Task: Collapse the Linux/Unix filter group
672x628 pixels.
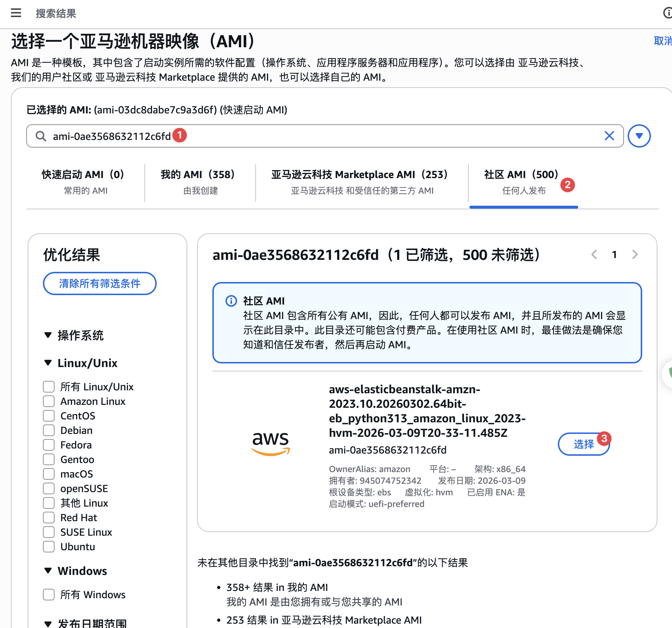Action: [x=48, y=362]
